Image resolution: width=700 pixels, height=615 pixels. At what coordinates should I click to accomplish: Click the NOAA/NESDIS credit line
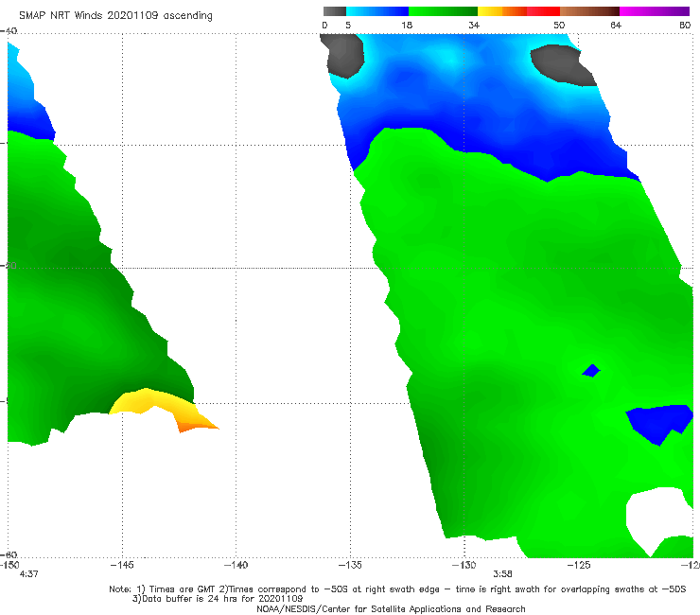click(391, 608)
